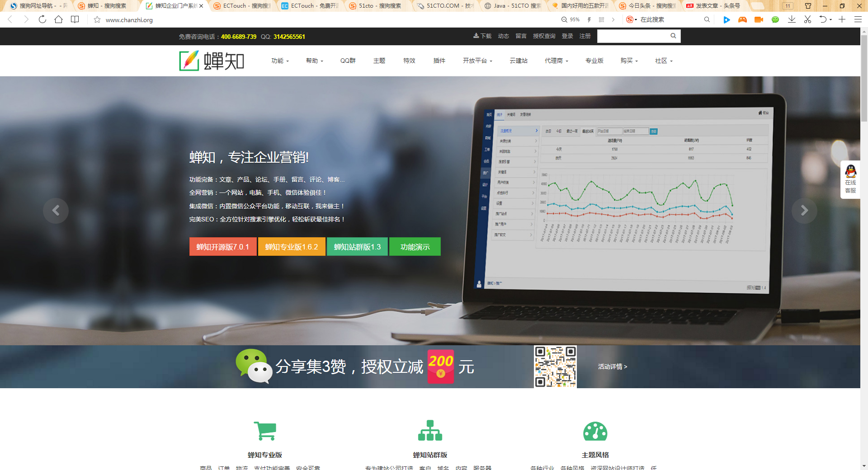Open the QQ群 navigation item
The width and height of the screenshot is (868, 470).
click(348, 61)
